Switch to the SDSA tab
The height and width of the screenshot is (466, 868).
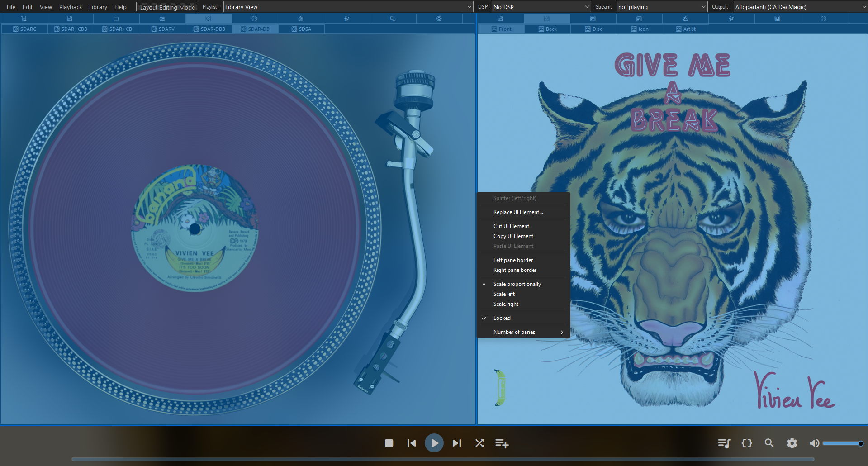coord(301,29)
